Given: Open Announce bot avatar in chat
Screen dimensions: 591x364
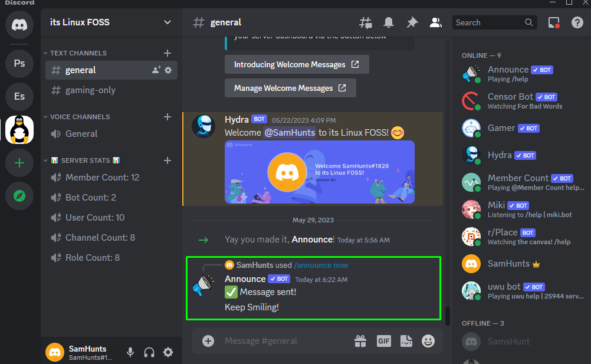Looking at the screenshot, I should pos(203,286).
